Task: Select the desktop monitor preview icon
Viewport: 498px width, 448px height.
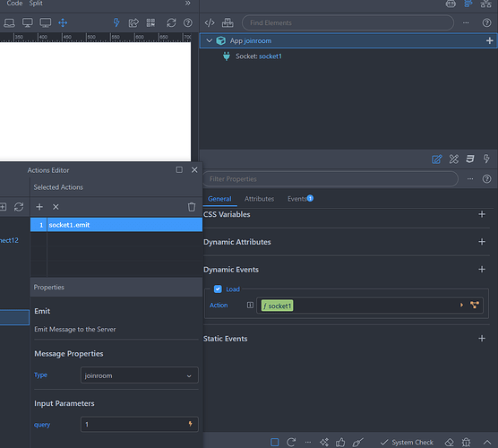Action: tap(27, 23)
